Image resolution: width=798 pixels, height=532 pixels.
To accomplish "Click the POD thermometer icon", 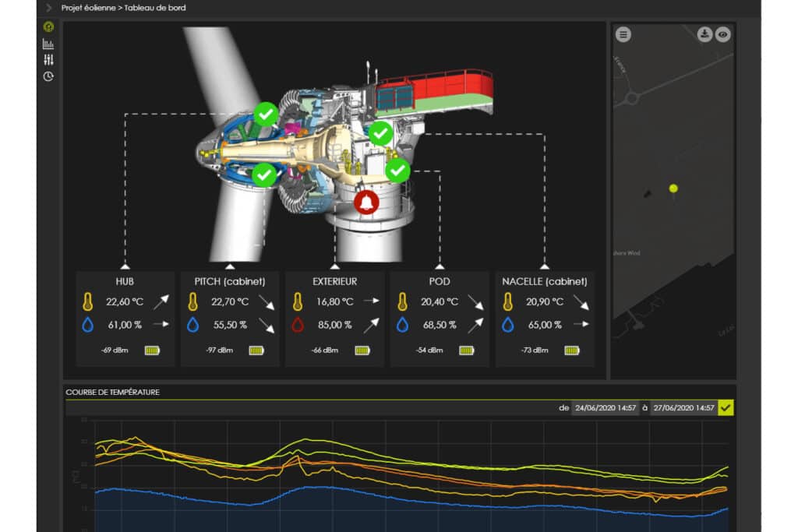I will coord(403,301).
